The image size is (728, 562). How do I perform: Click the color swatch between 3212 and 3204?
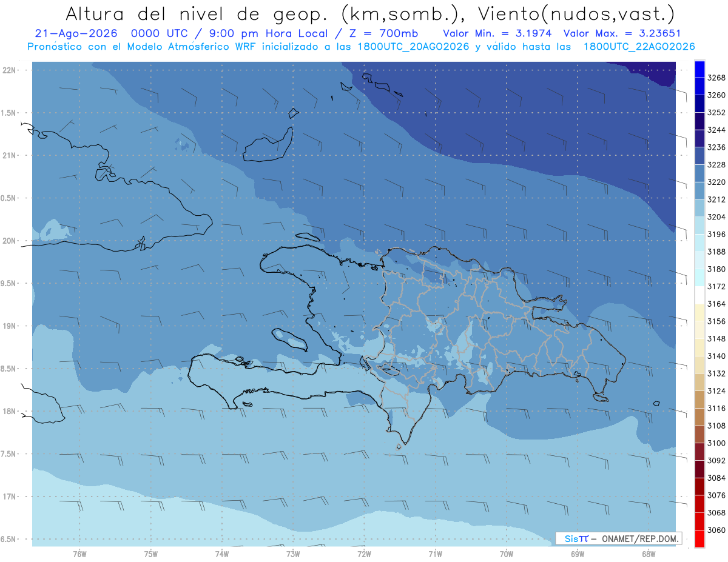coord(699,208)
